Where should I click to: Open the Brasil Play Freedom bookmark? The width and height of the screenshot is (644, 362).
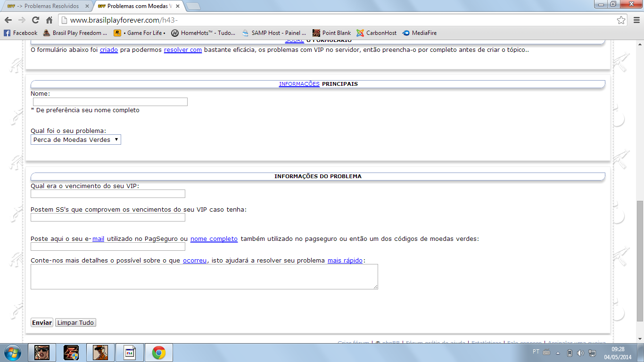tap(75, 33)
